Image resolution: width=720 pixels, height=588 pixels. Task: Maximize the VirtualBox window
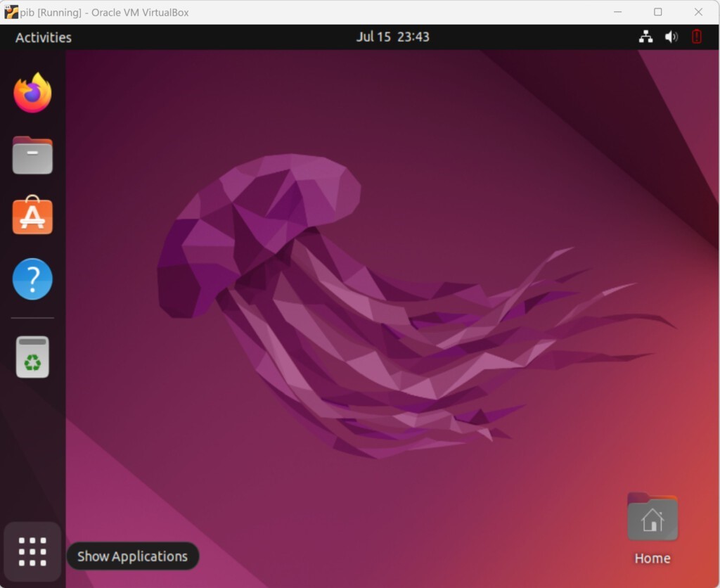pyautogui.click(x=658, y=12)
